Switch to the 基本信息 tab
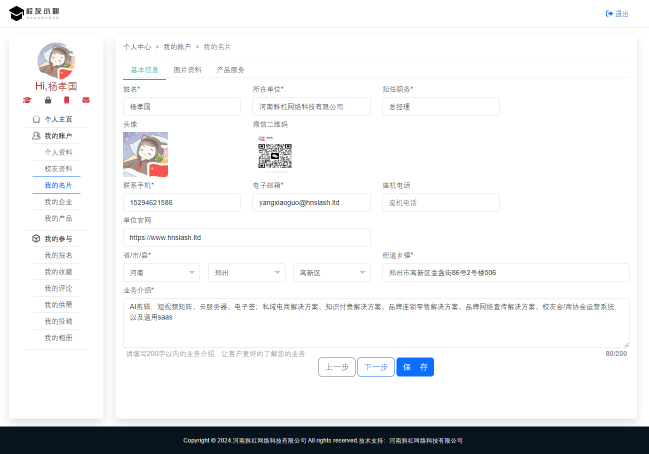The height and width of the screenshot is (454, 649). pos(144,70)
